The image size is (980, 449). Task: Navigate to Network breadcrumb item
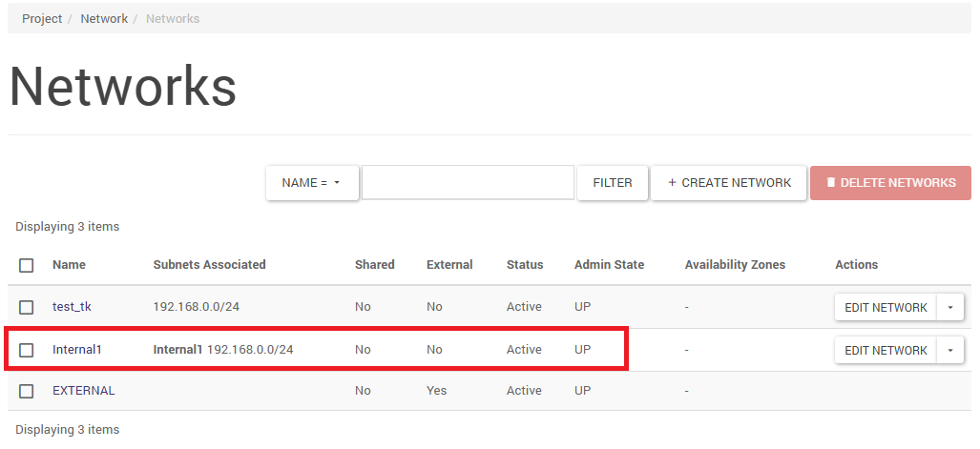coord(104,19)
